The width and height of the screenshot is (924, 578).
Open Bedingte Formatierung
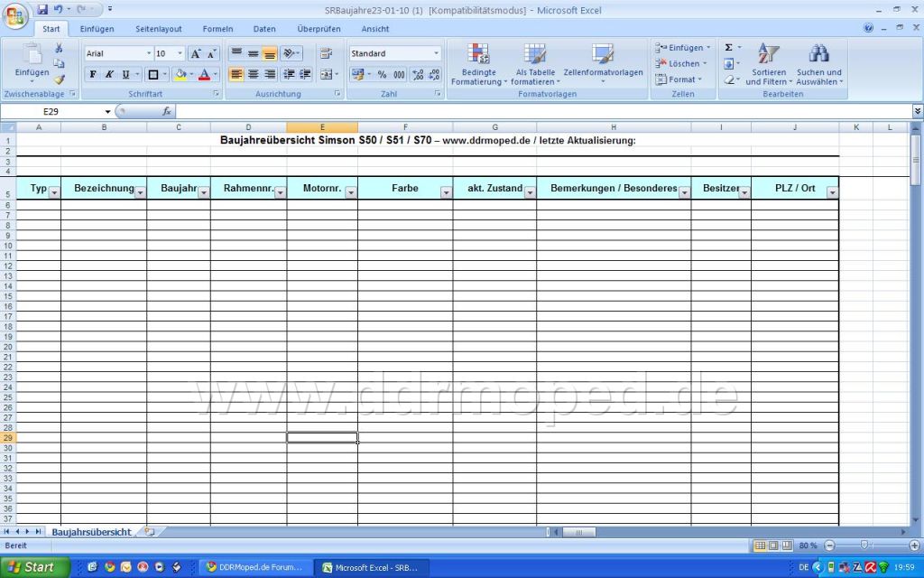[478, 65]
